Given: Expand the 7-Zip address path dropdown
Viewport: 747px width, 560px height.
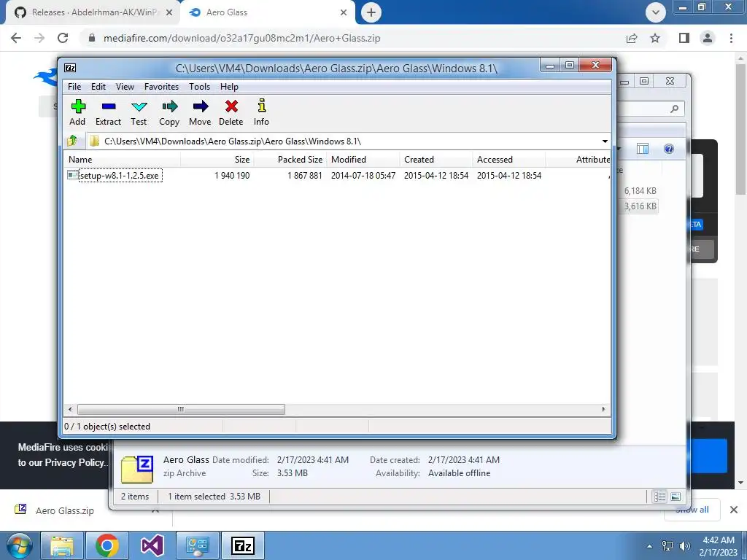Looking at the screenshot, I should pos(605,141).
